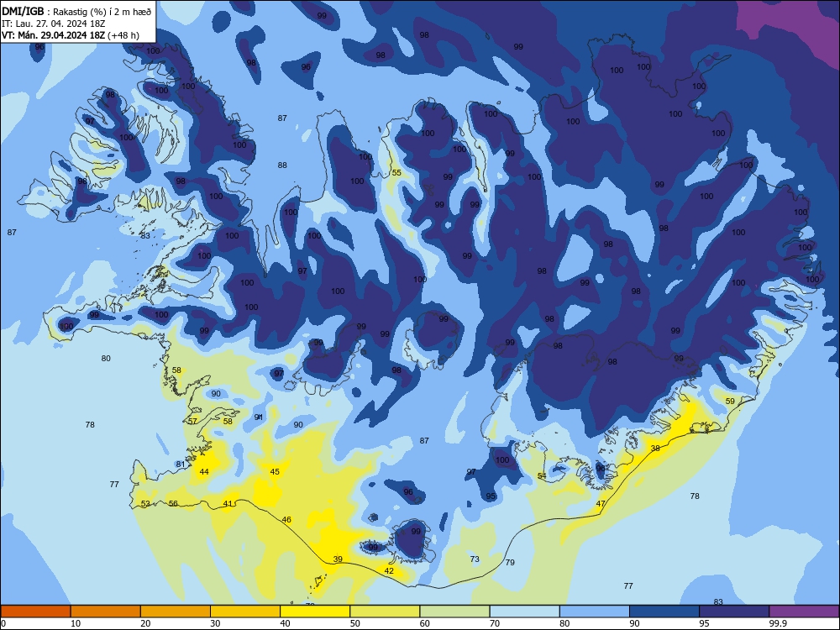Image resolution: width=840 pixels, height=630 pixels.
Task: Click the humidity value '45' on the map
Action: tap(275, 472)
